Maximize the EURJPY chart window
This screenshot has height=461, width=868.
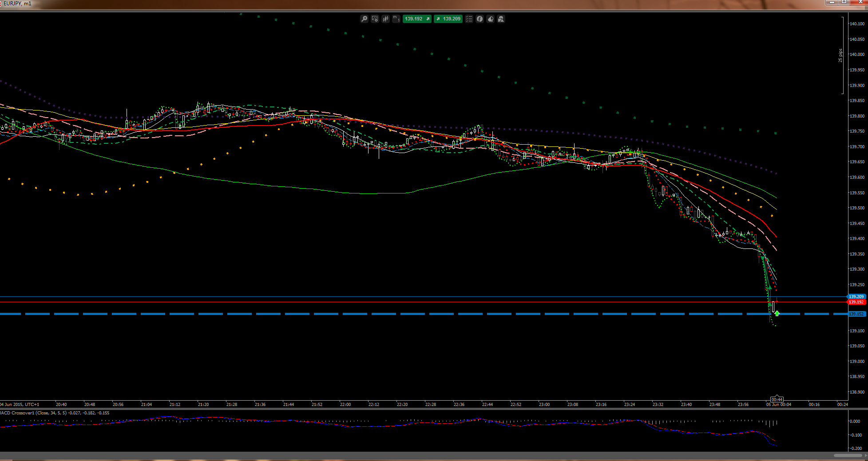[844, 3]
